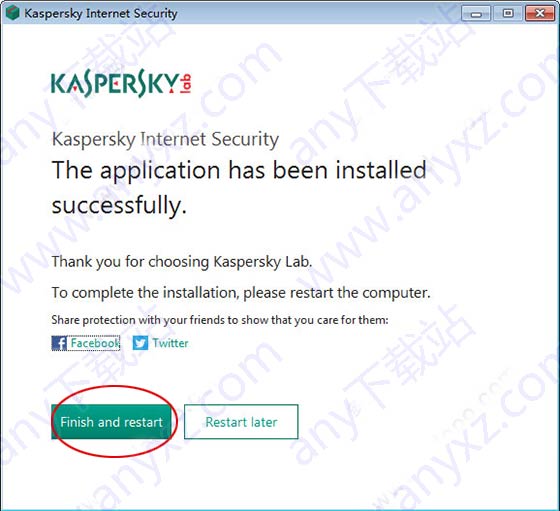
Task: Open the Facebook share link
Action: point(95,343)
